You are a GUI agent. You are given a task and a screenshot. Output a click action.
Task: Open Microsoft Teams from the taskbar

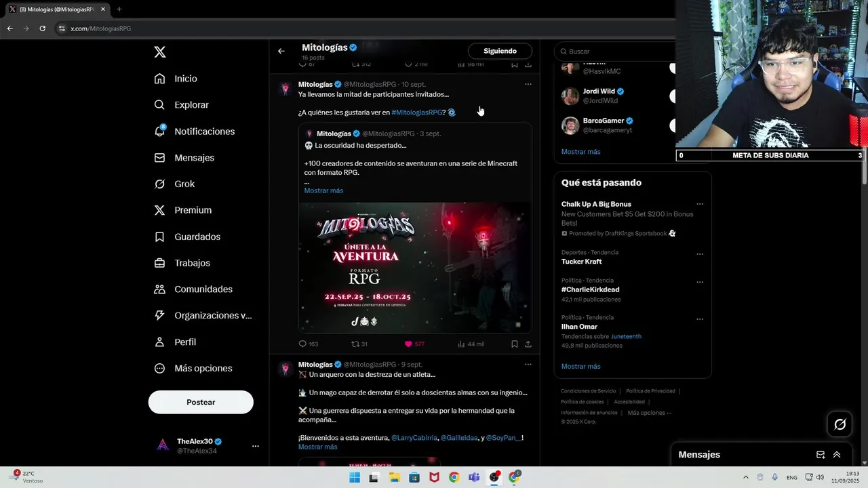474,478
